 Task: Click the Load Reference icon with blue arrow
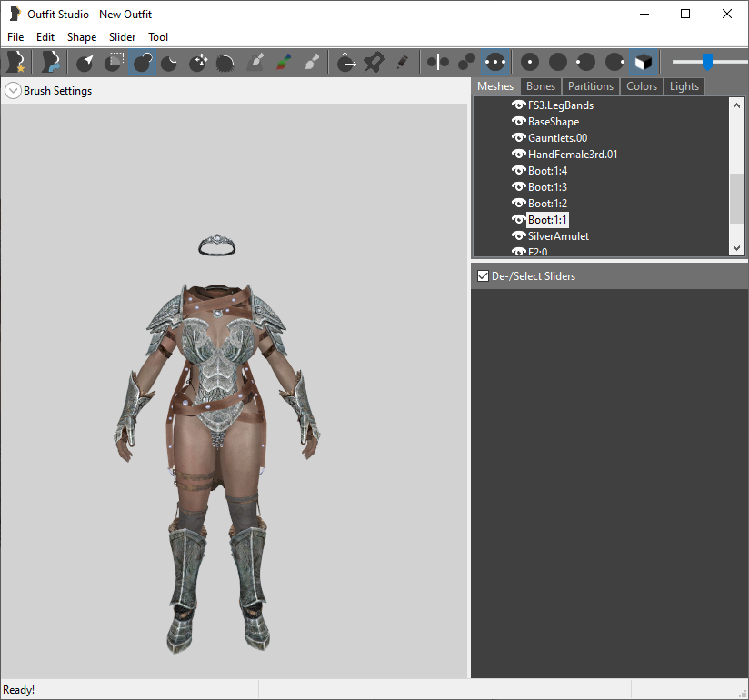click(x=51, y=62)
